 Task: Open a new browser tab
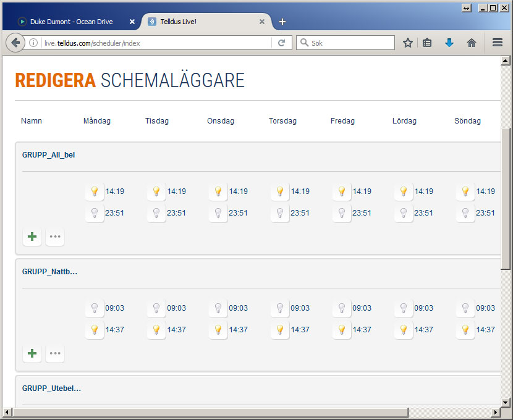282,22
